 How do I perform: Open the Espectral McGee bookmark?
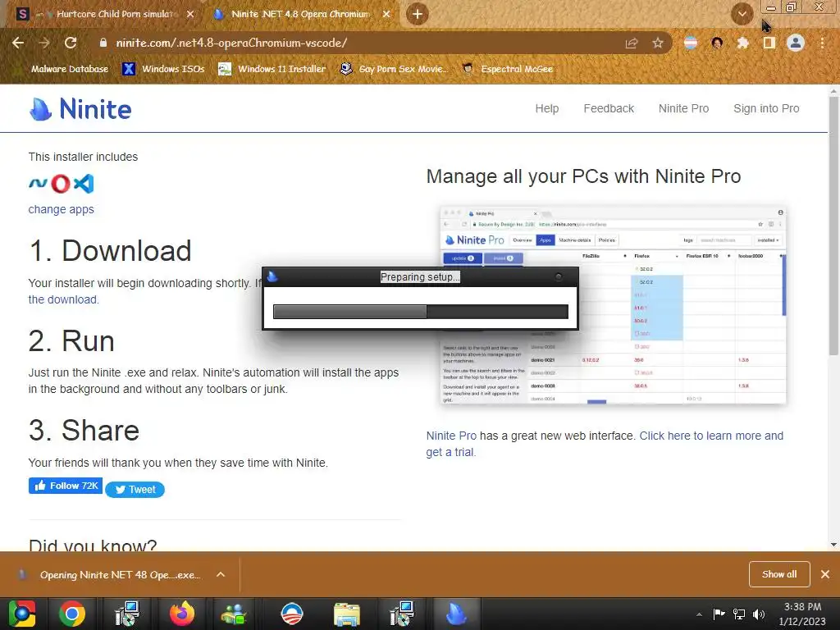(508, 69)
